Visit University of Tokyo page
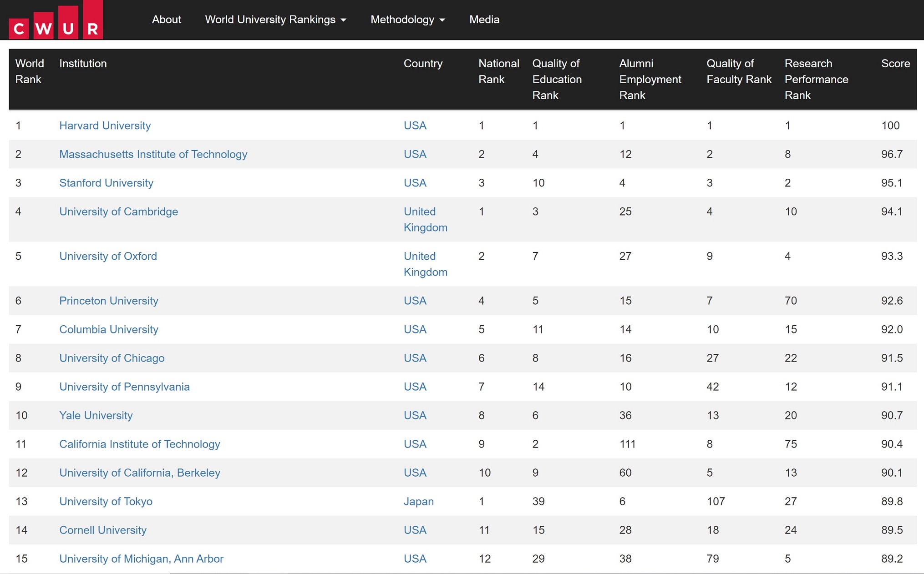924x574 pixels. 106,501
